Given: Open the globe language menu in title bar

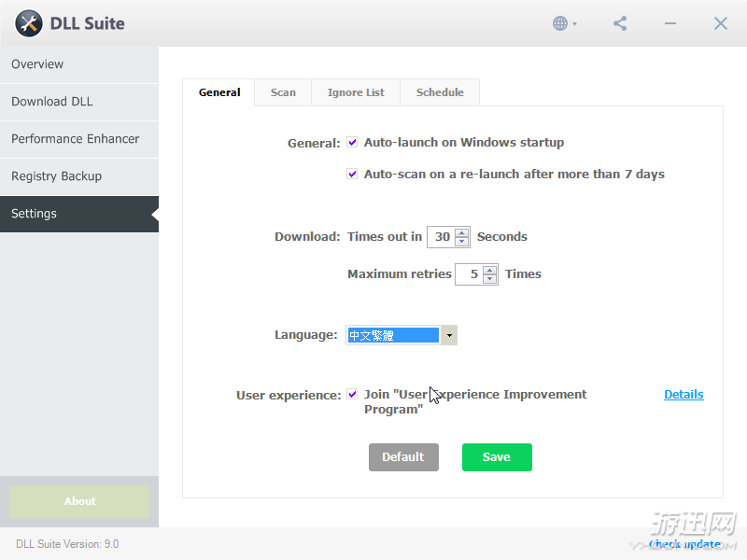Looking at the screenshot, I should click(x=565, y=23).
